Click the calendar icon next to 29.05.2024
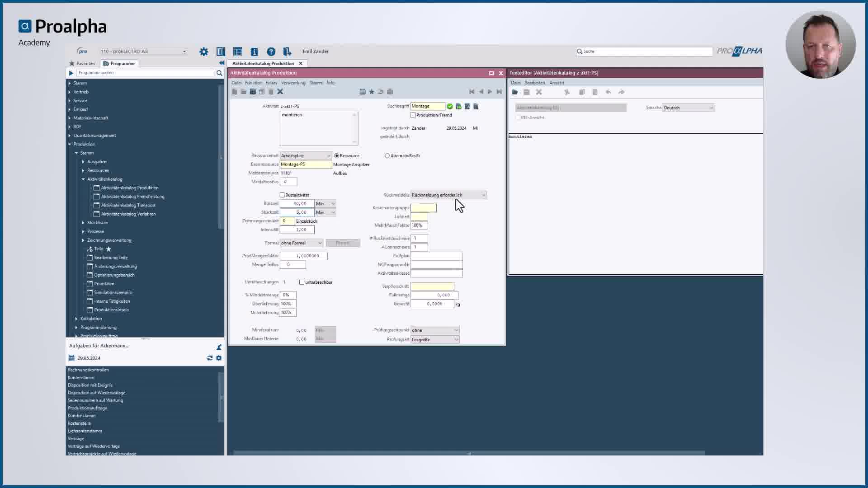The width and height of the screenshot is (868, 488). tap(71, 358)
